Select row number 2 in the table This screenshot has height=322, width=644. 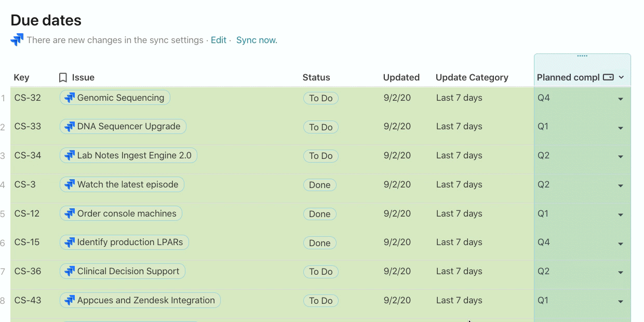(3, 127)
